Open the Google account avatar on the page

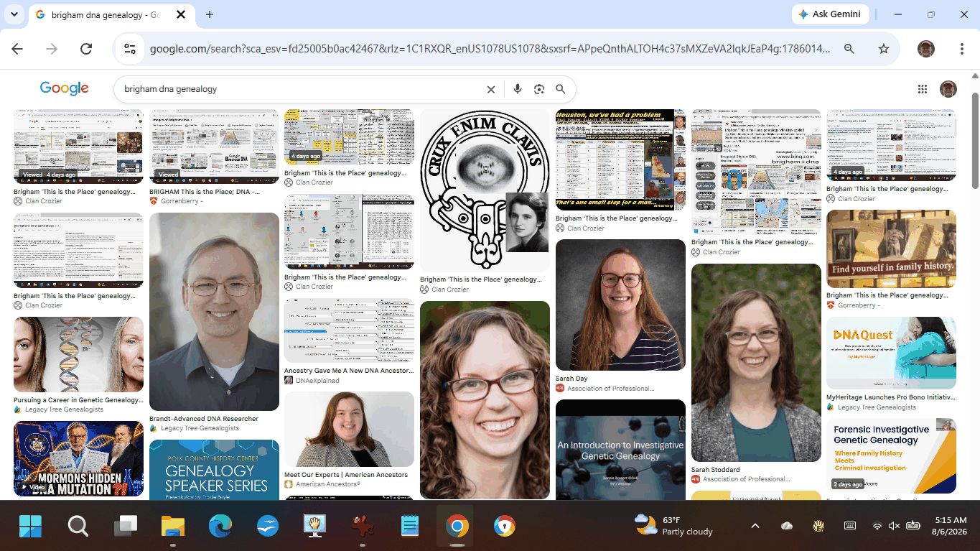tap(948, 89)
